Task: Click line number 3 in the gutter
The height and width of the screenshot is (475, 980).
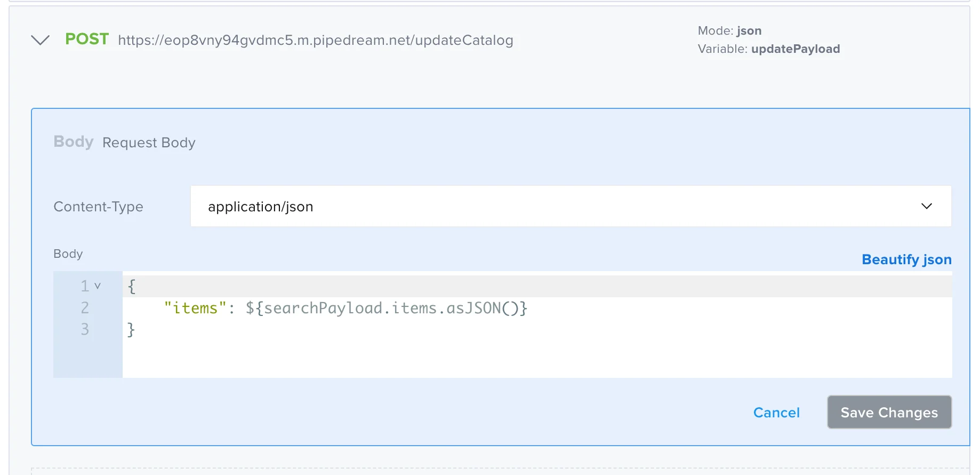Action: click(85, 329)
